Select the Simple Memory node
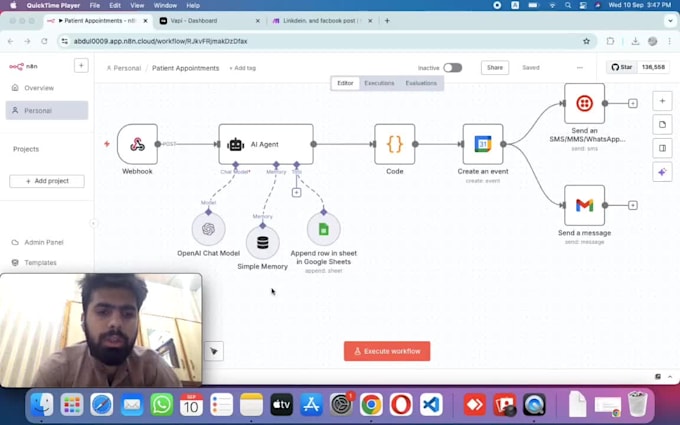This screenshot has width=680, height=425. pyautogui.click(x=262, y=242)
